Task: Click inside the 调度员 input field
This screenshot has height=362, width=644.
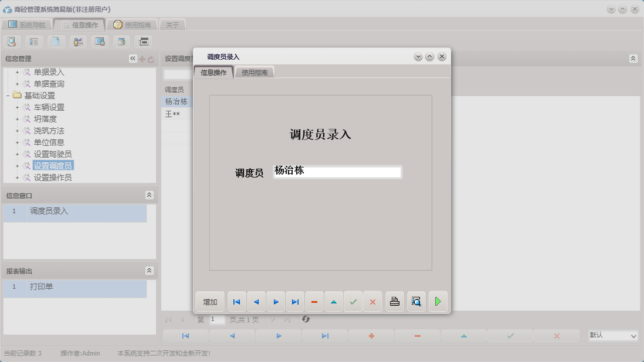Action: pos(337,172)
